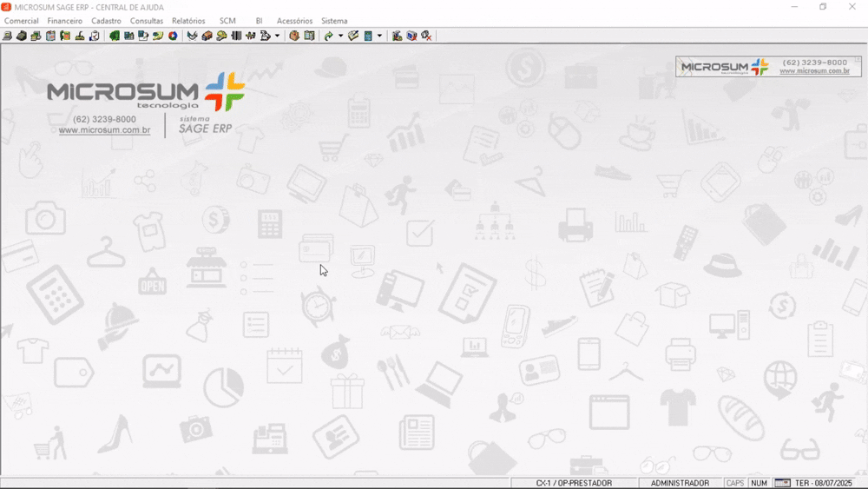This screenshot has width=868, height=489.
Task: Open the Relatórios menu
Action: point(188,21)
